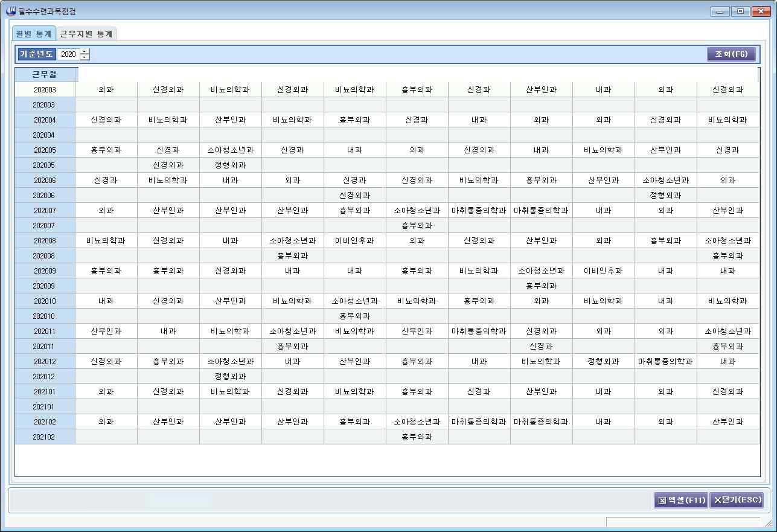
Task: Click 신경과 in the 202004 row
Action: pyautogui.click(x=417, y=120)
